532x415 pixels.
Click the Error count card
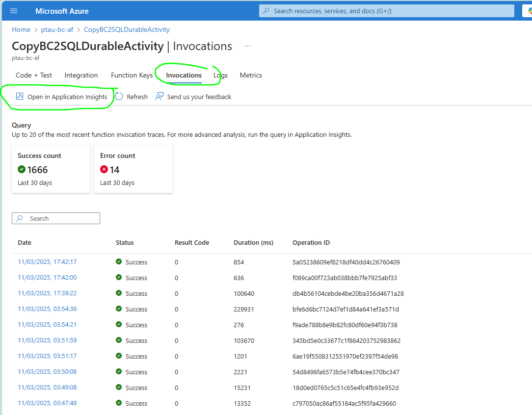[133, 169]
